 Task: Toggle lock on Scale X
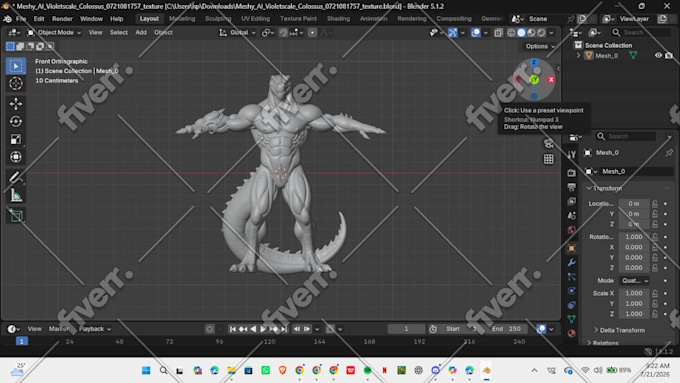tap(655, 293)
